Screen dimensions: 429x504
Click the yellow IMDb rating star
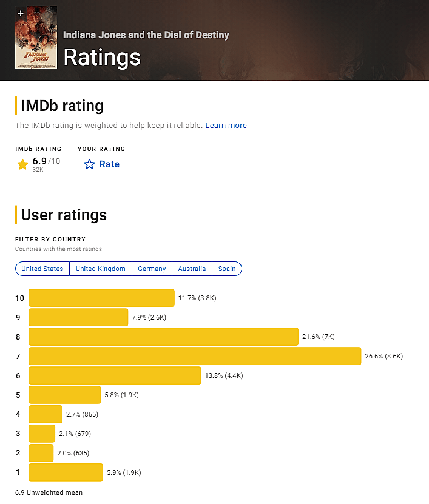coord(22,164)
